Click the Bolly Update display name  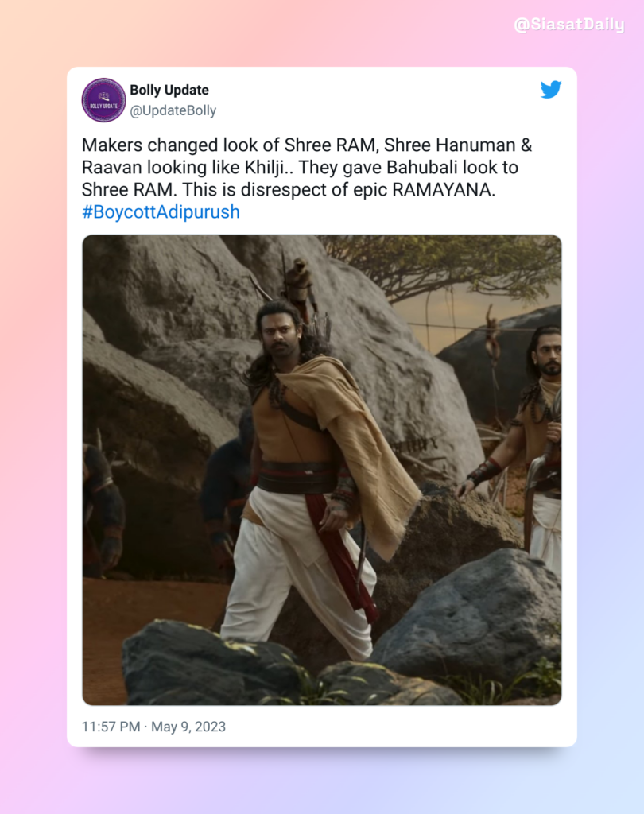[169, 90]
